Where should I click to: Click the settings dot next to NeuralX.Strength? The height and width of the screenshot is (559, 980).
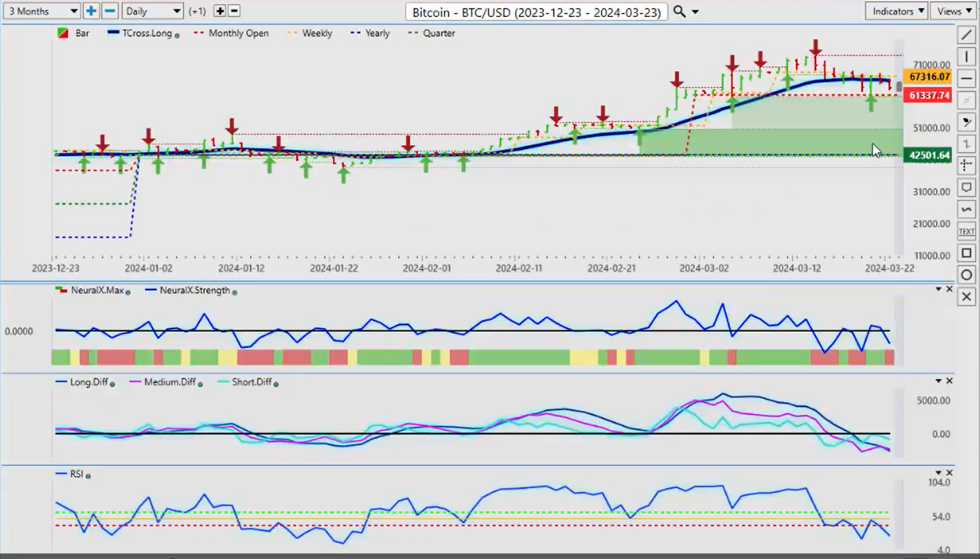tap(234, 291)
